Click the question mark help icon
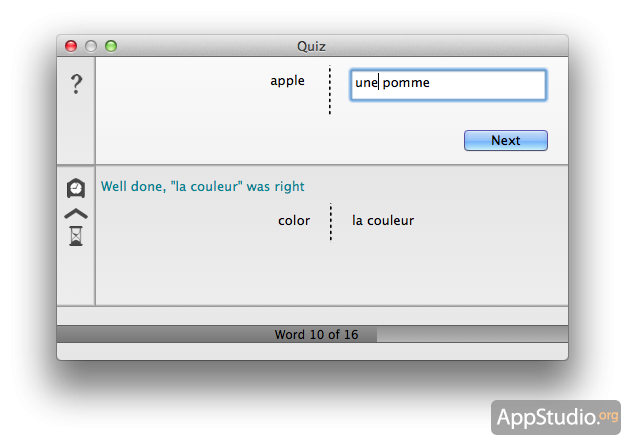Viewport: 625px width, 439px height. (76, 86)
